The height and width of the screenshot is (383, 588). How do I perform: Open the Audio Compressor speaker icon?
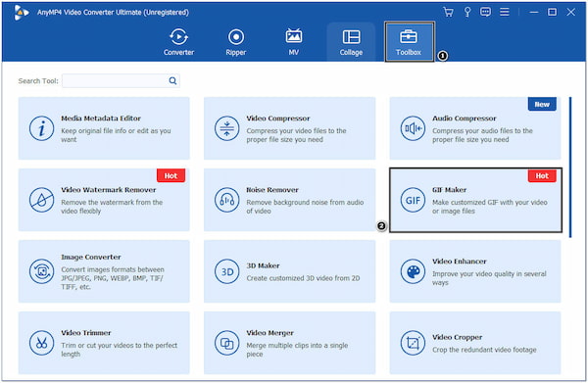413,128
